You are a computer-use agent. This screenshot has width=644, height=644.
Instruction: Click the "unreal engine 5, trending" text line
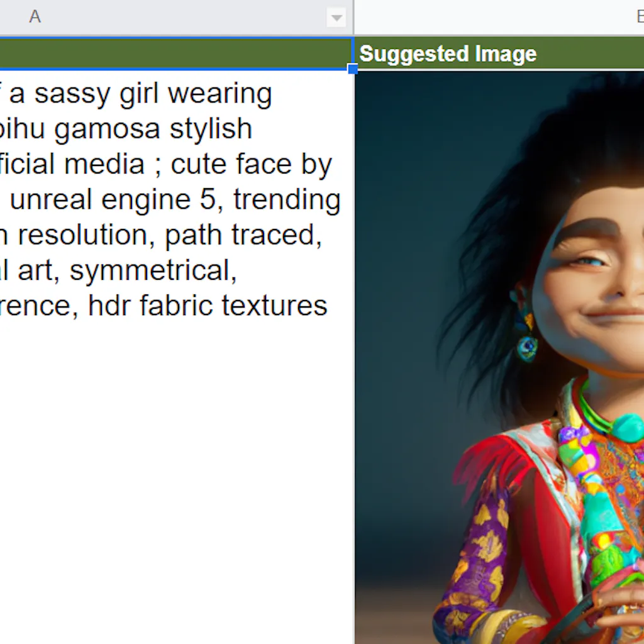coord(175,200)
